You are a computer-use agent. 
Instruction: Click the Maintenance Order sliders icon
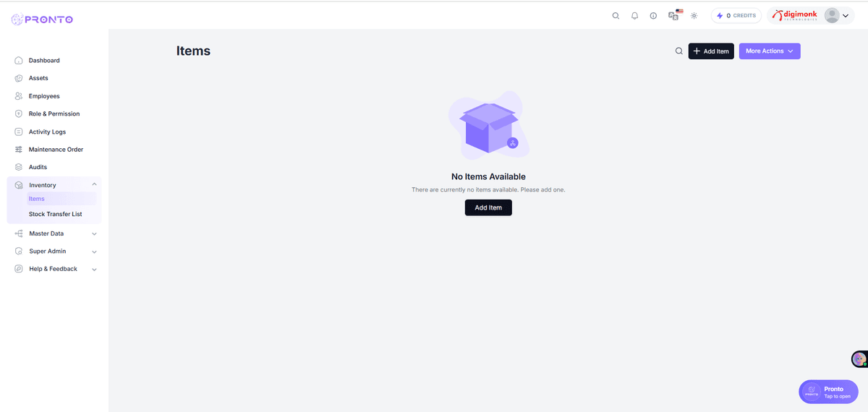tap(19, 150)
